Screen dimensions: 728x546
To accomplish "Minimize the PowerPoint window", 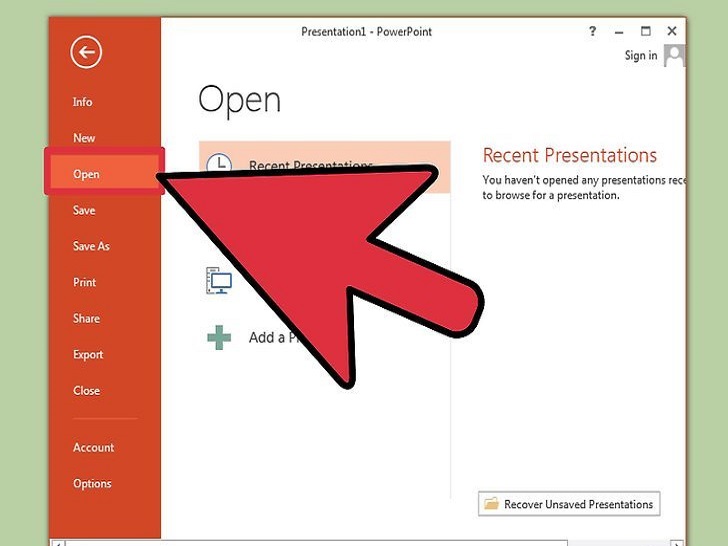I will pos(619,32).
